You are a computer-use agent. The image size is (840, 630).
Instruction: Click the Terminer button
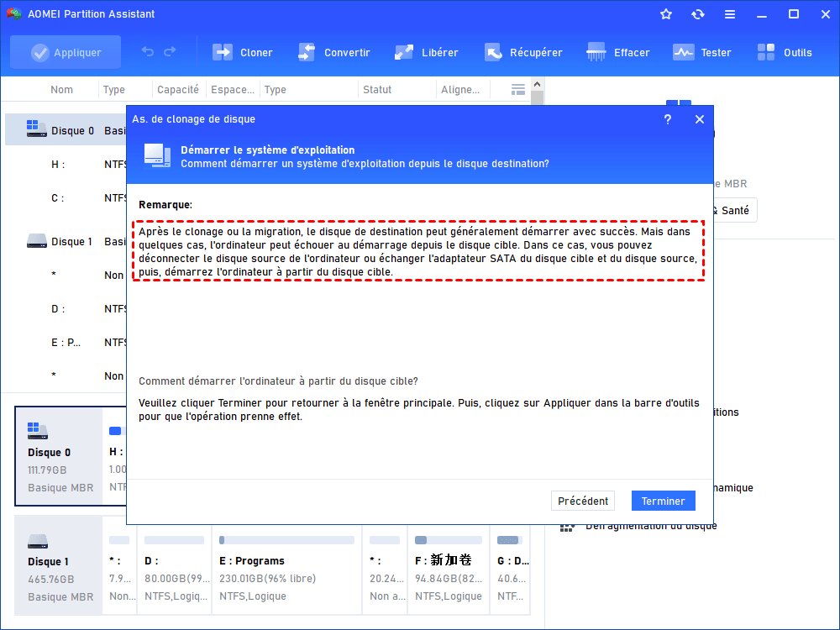coord(664,501)
